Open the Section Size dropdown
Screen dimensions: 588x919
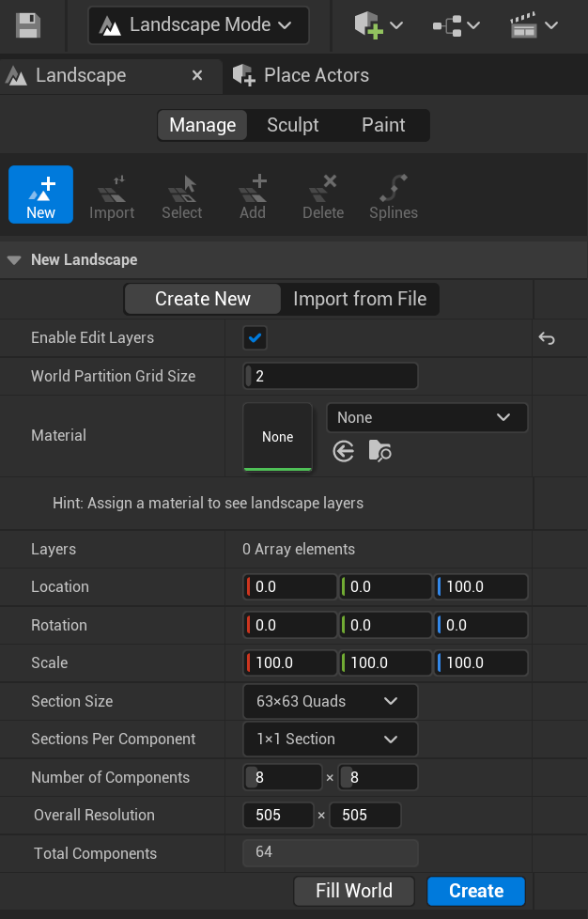pos(330,701)
